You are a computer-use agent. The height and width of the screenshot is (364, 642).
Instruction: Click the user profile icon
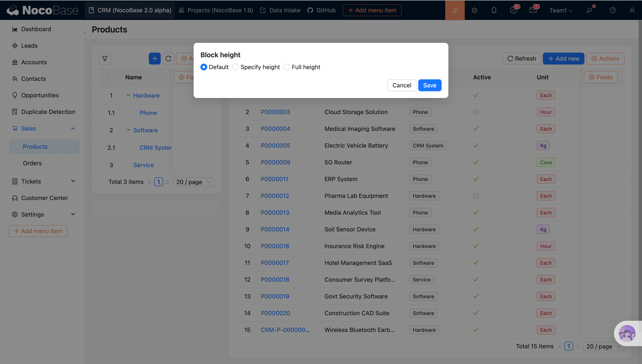[x=632, y=10]
